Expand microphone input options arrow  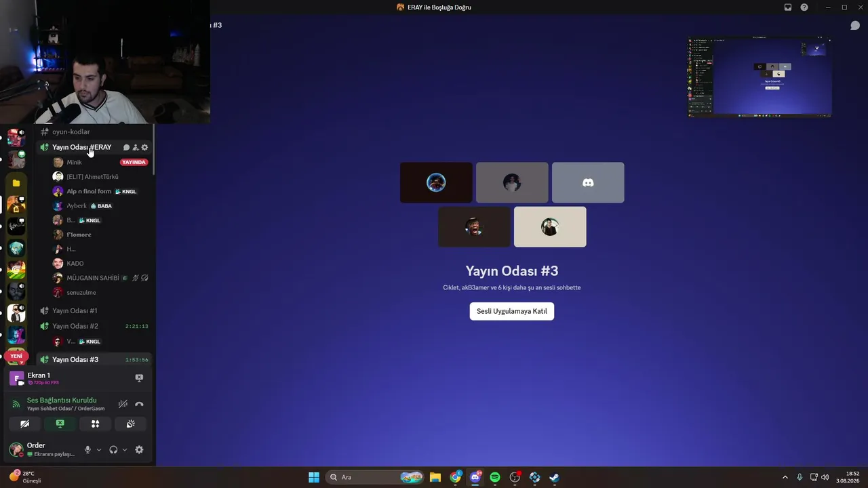coord(99,449)
